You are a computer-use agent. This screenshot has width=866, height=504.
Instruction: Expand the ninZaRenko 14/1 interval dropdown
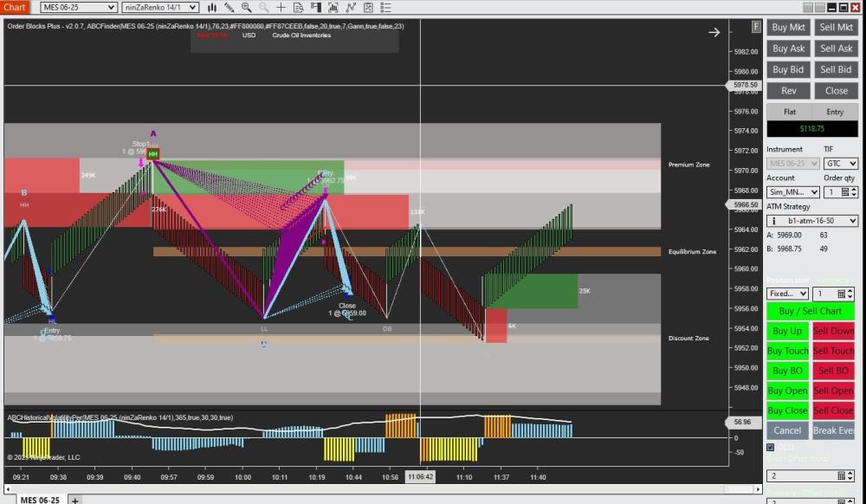pos(159,7)
